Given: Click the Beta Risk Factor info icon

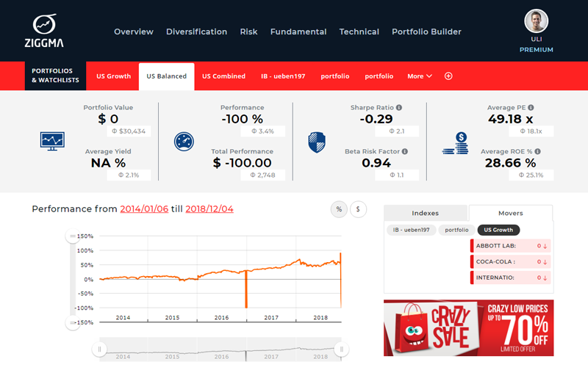Looking at the screenshot, I should pyautogui.click(x=404, y=151).
